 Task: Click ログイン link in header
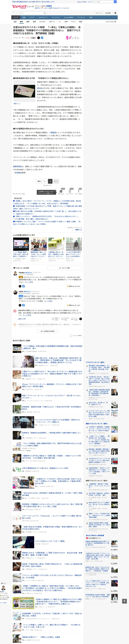click(38, 8)
